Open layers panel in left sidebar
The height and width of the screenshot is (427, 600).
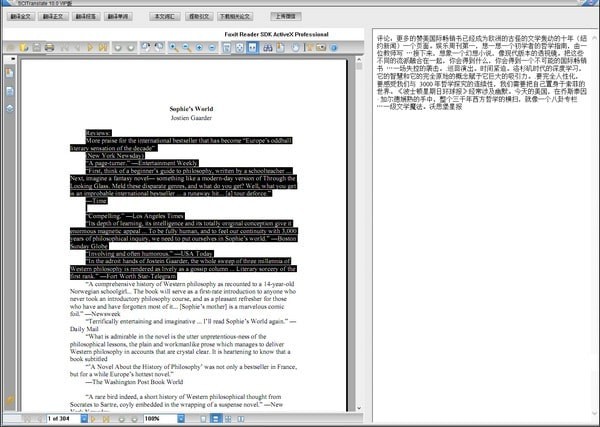[x=10, y=109]
